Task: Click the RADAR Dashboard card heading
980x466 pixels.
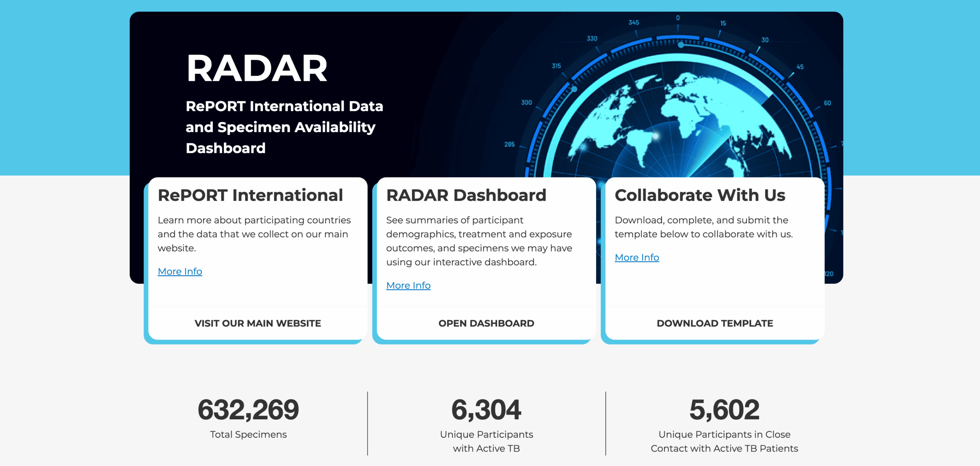Action: (x=466, y=195)
